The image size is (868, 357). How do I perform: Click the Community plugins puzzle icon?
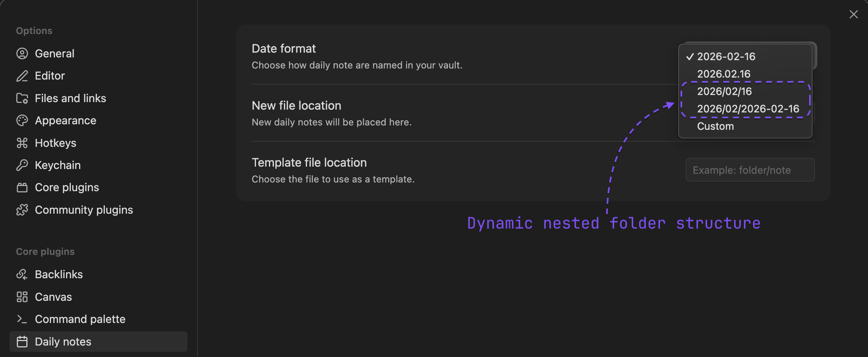[22, 210]
